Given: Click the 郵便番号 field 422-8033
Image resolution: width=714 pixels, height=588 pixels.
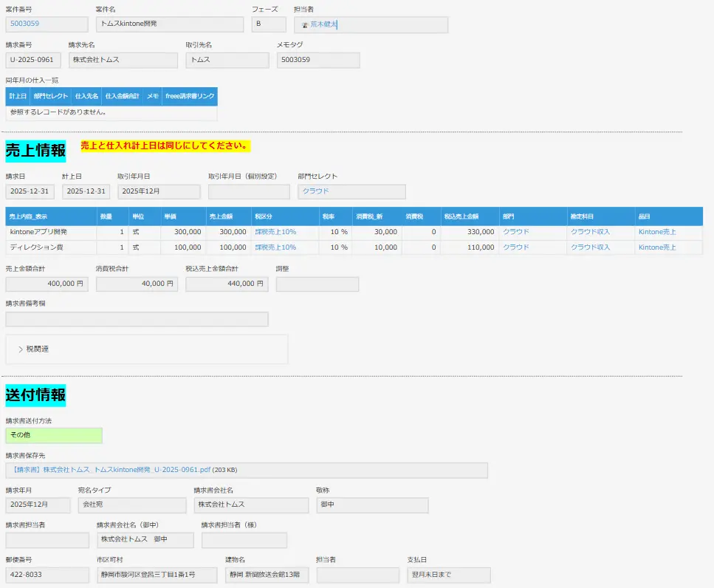Looking at the screenshot, I should click(47, 575).
